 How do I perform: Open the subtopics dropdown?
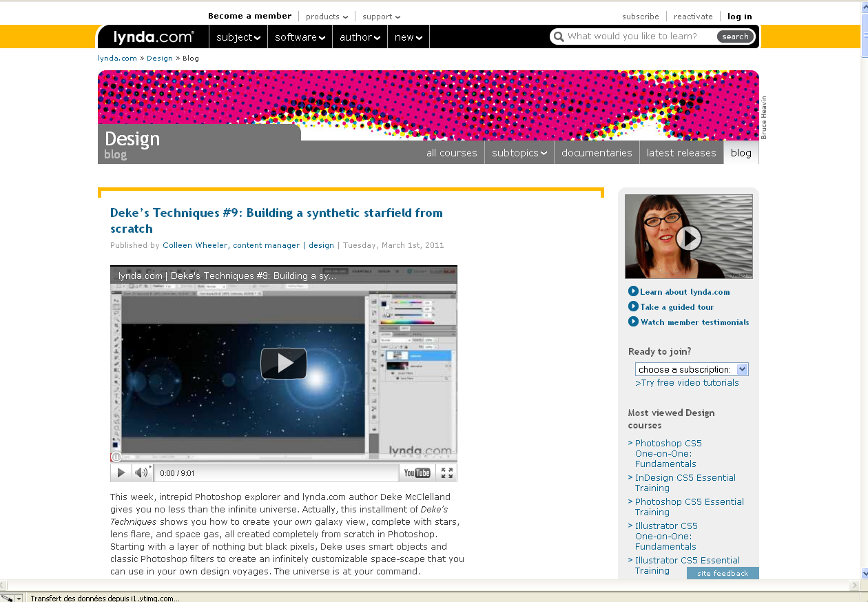click(519, 153)
